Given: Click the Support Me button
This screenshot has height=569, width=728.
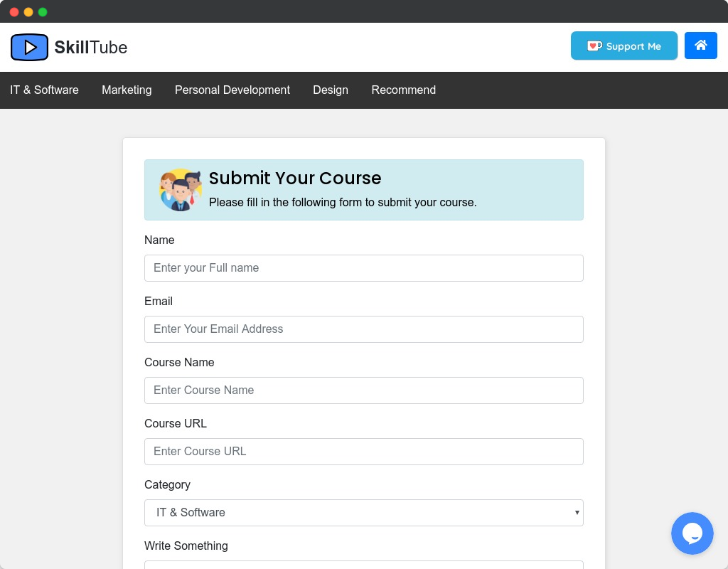Looking at the screenshot, I should point(624,46).
